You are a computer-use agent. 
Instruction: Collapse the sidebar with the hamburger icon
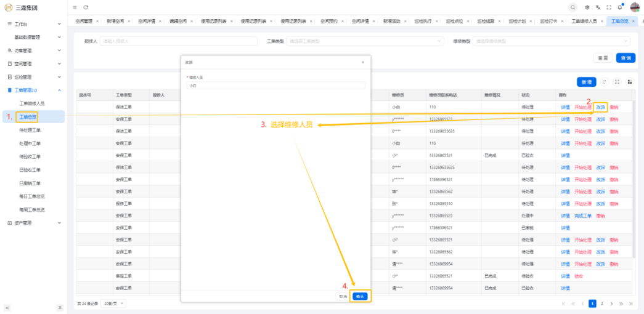pyautogui.click(x=75, y=7)
